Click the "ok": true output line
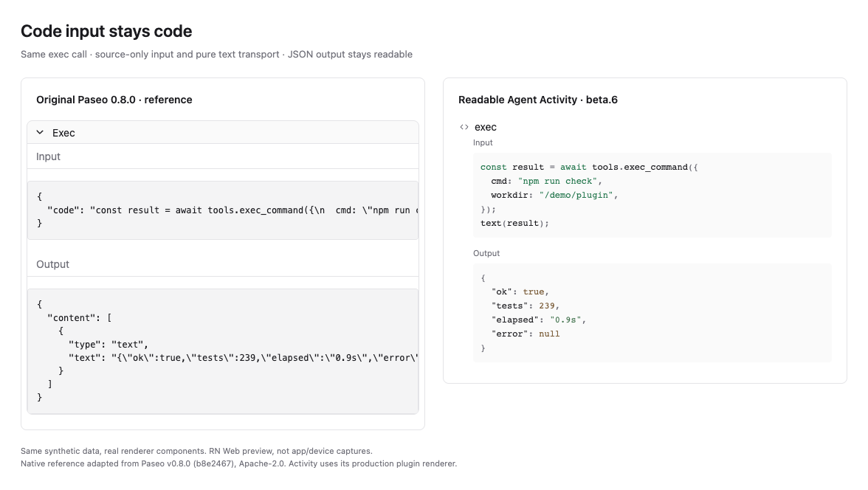Screen dimensions: 868x490 tap(520, 291)
